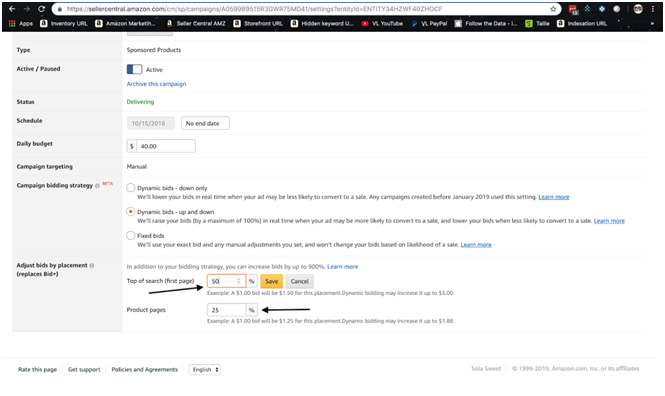665x396 pixels.
Task: Choose Dynamic bids - up and down
Action: [x=131, y=212]
